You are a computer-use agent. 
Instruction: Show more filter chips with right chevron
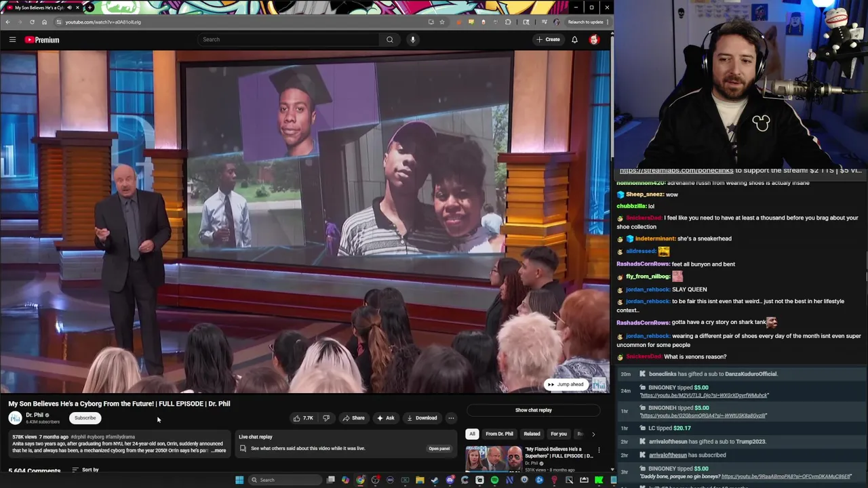point(593,434)
